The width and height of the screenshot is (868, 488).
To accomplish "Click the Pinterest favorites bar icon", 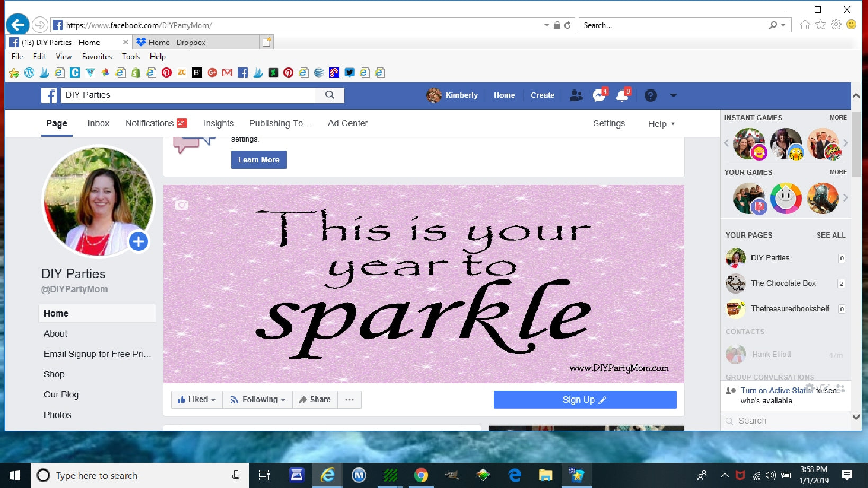I will pyautogui.click(x=166, y=73).
